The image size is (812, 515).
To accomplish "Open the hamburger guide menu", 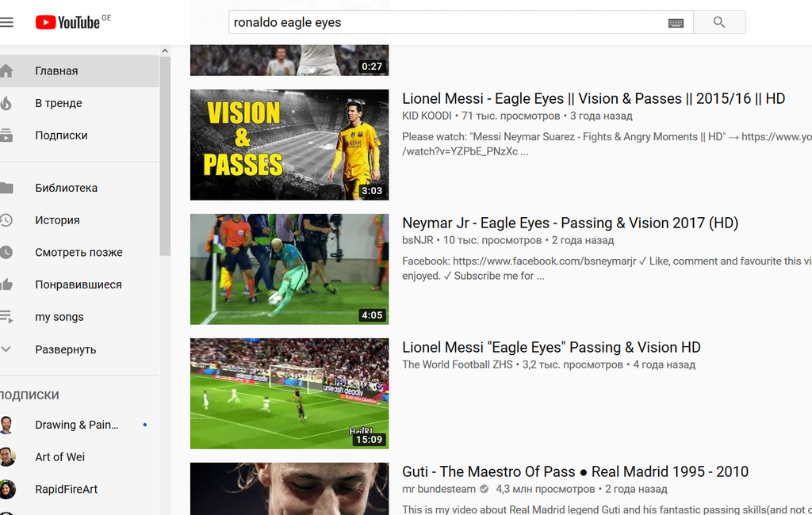I will 6,22.
